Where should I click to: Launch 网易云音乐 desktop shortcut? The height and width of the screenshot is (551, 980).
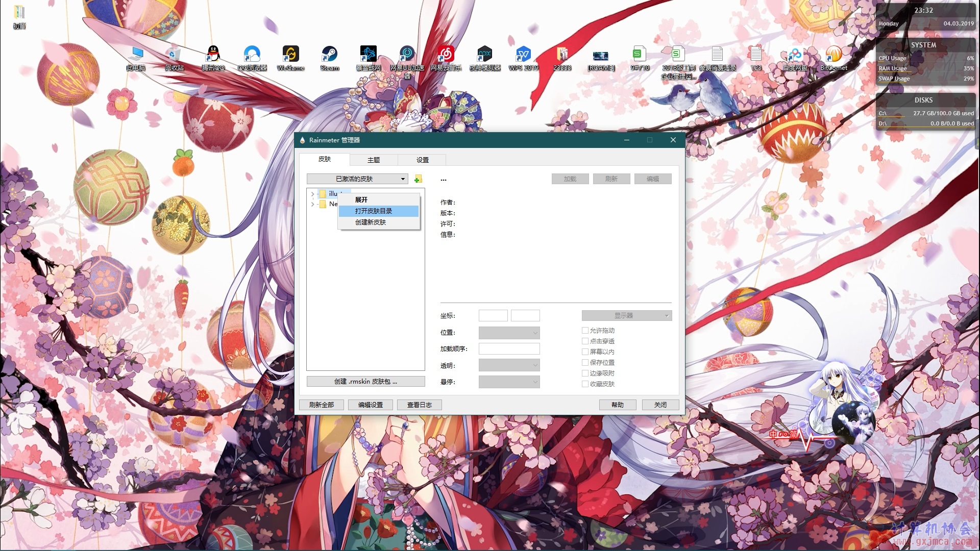(x=446, y=58)
